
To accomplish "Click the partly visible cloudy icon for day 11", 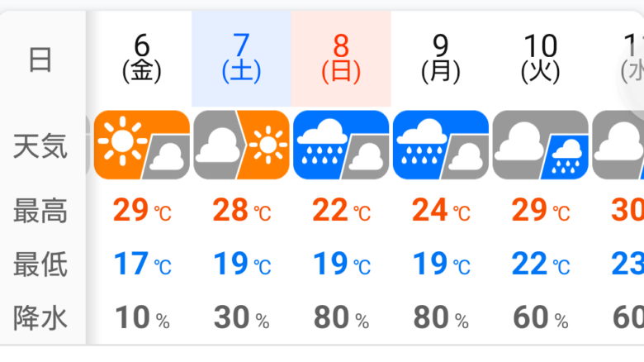I will [618, 145].
